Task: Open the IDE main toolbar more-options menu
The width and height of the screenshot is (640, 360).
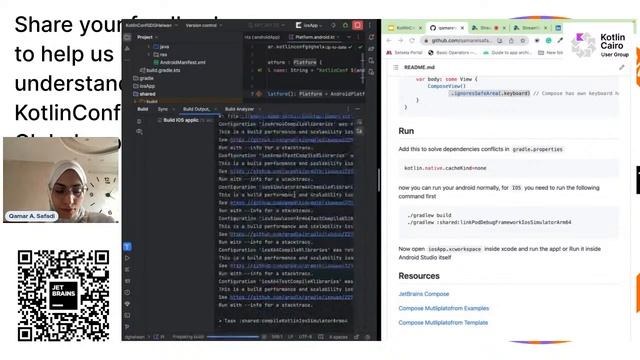Action: pos(370,25)
